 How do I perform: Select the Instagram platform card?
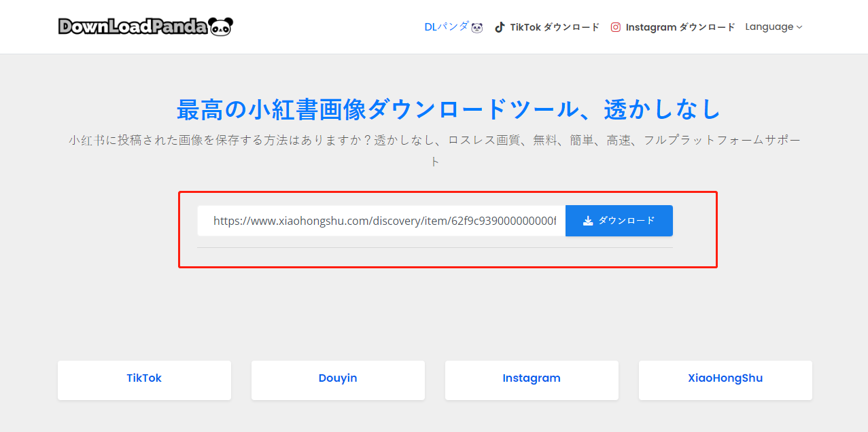(x=532, y=380)
